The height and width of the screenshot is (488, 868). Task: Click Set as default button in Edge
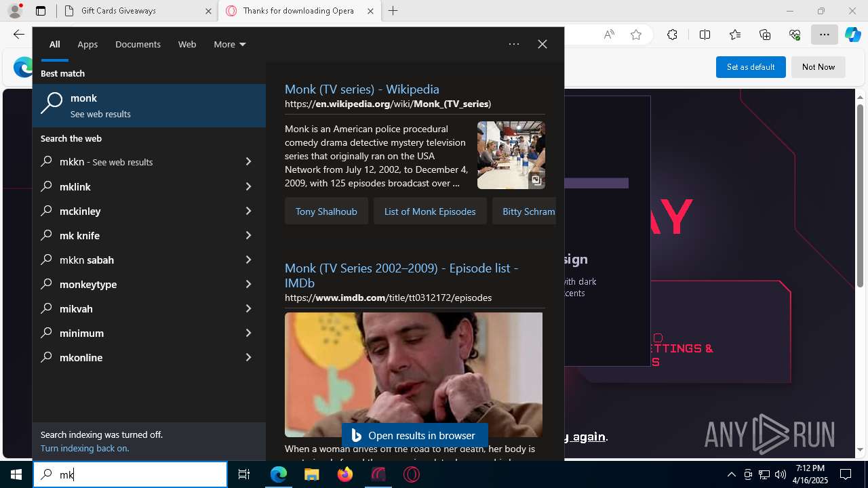751,67
